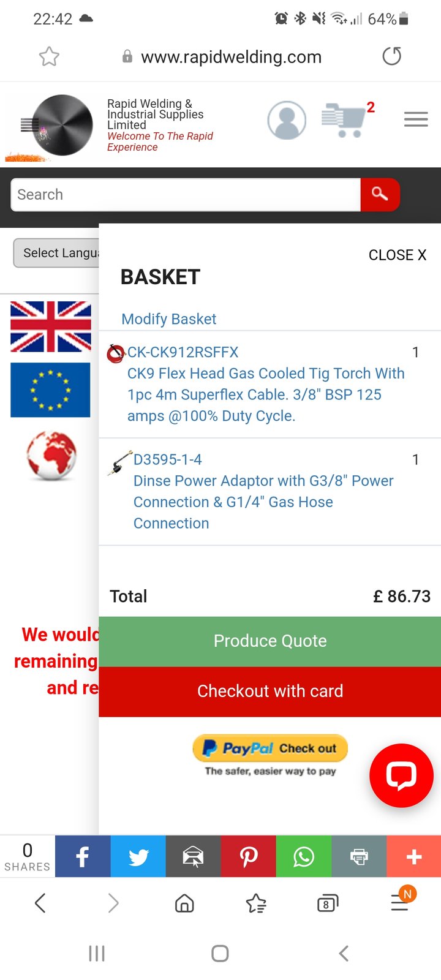Open the hamburger menu in header
441x980 pixels.
416,119
